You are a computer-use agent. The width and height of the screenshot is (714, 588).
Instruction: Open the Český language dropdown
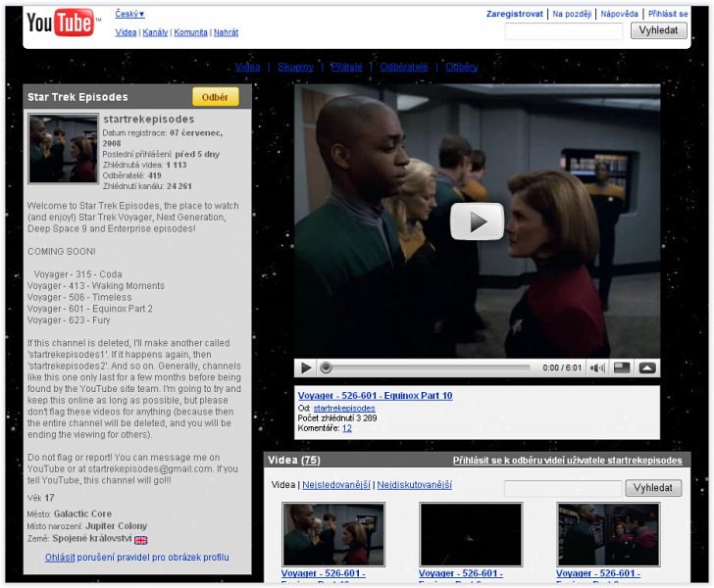129,14
